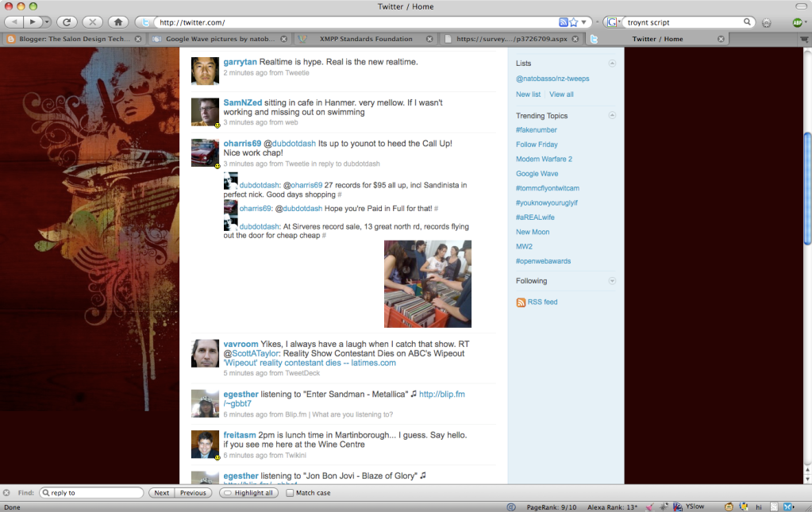Image resolution: width=812 pixels, height=512 pixels.
Task: Click the Greasemonkey monkey icon
Action: tap(729, 506)
